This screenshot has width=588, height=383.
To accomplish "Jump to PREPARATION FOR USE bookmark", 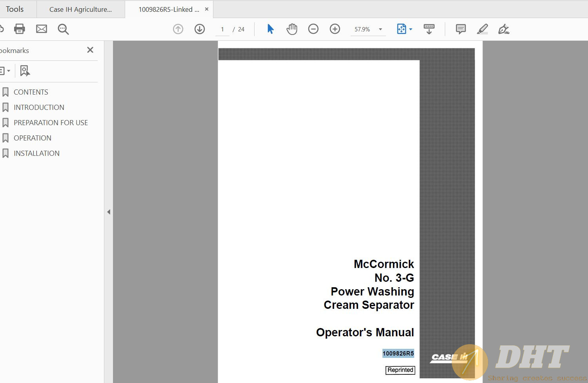I will coord(51,123).
